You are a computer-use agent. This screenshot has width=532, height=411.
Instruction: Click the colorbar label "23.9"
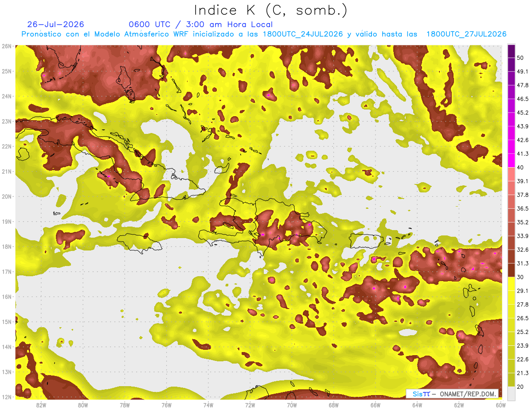[x=523, y=345]
